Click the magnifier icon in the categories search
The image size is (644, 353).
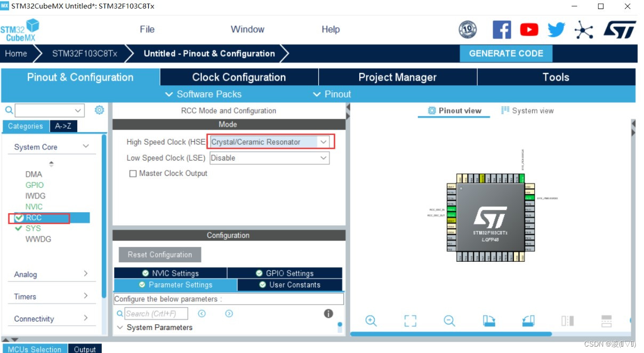9,110
